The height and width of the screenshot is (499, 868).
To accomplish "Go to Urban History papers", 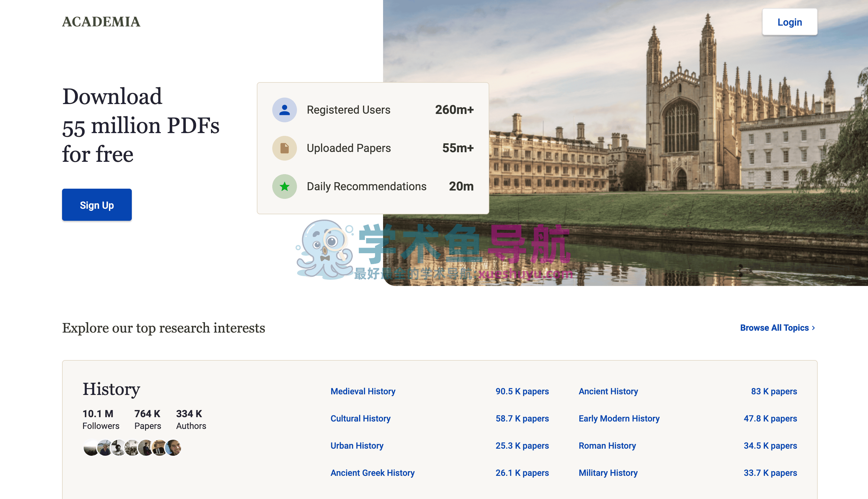I will 357,446.
